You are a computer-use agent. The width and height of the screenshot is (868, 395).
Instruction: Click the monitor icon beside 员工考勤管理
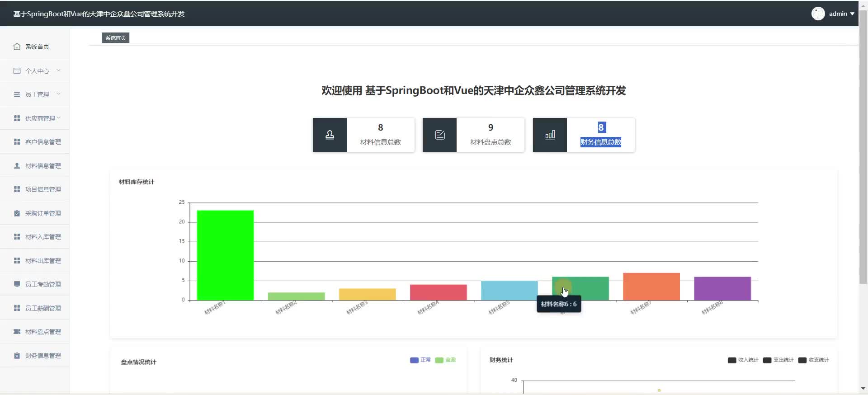point(17,284)
